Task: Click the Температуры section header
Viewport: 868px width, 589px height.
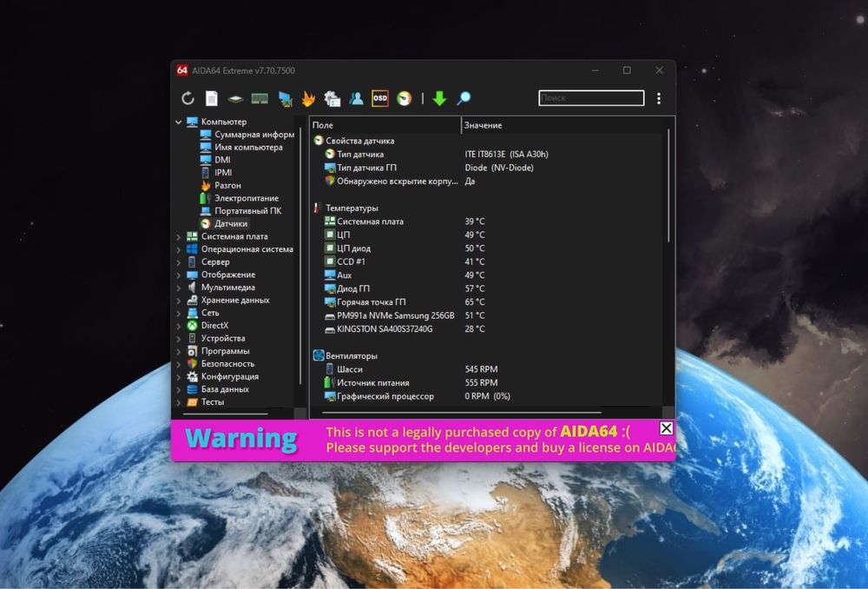Action: 346,208
